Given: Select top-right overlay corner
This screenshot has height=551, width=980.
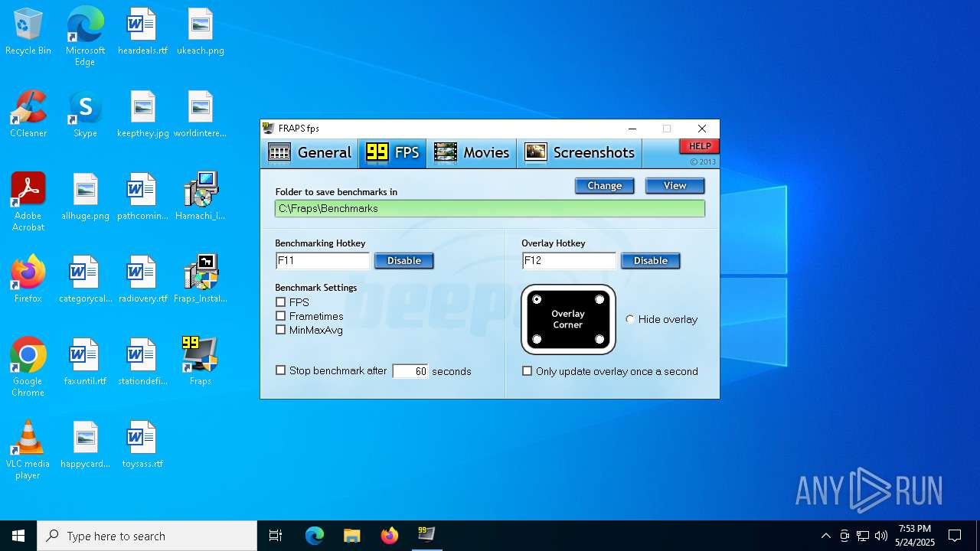Looking at the screenshot, I should point(599,299).
